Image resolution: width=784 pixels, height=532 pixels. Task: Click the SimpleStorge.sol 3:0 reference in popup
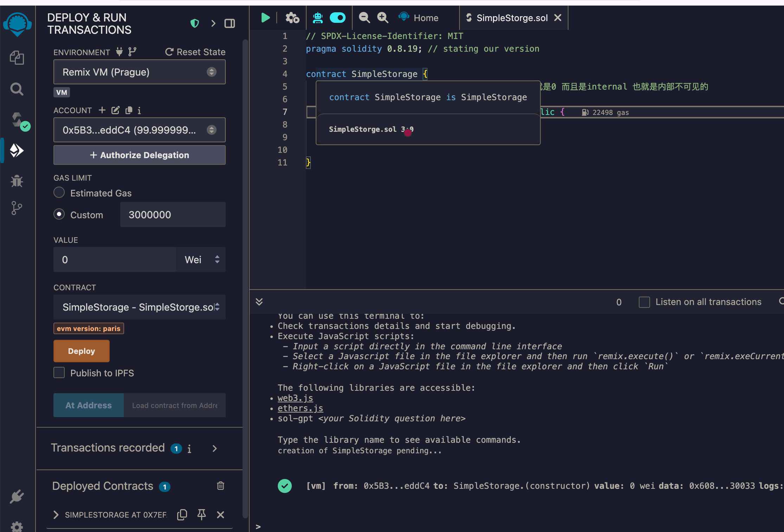point(371,129)
